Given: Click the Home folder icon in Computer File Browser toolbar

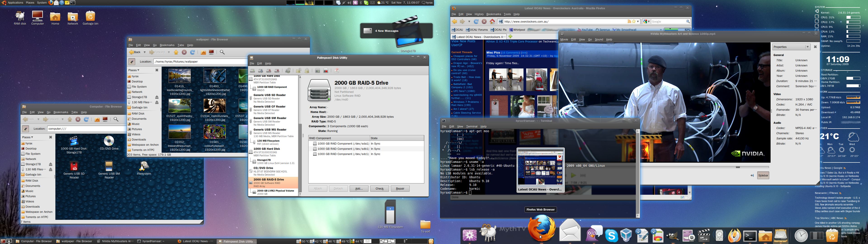Looking at the screenshot, I should (x=97, y=119).
